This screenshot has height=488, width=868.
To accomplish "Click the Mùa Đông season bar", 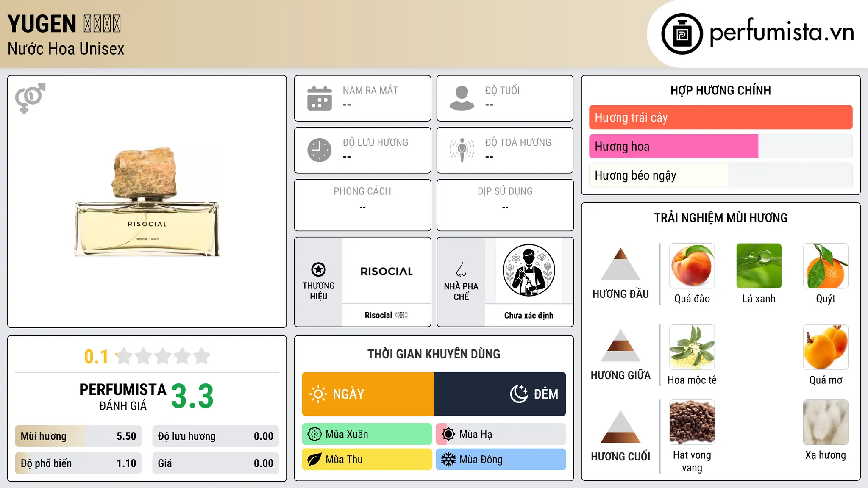I will [501, 460].
